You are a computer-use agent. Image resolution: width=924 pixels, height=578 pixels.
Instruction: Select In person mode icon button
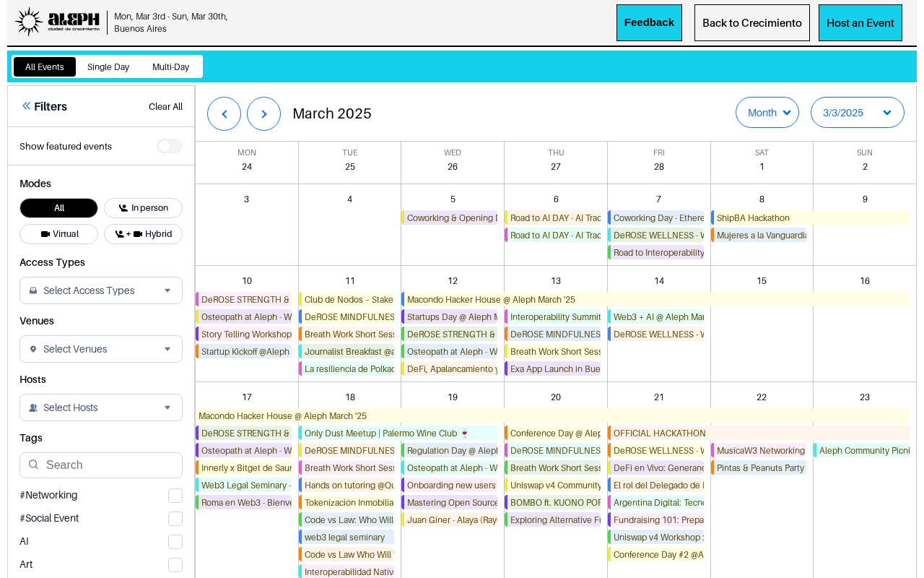143,208
